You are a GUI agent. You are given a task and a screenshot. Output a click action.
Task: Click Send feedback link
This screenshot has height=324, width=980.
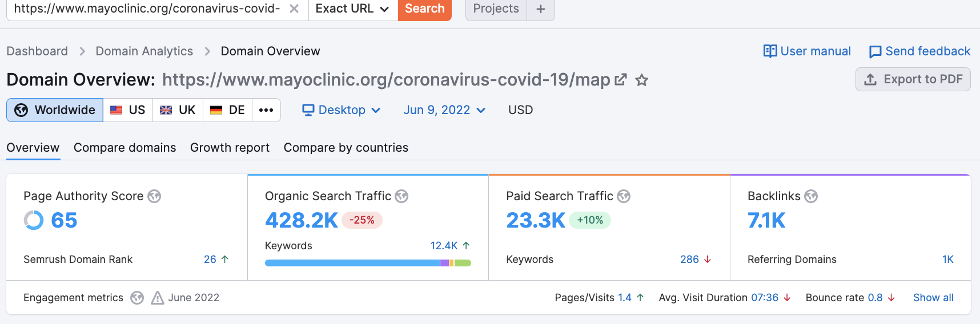tap(919, 51)
